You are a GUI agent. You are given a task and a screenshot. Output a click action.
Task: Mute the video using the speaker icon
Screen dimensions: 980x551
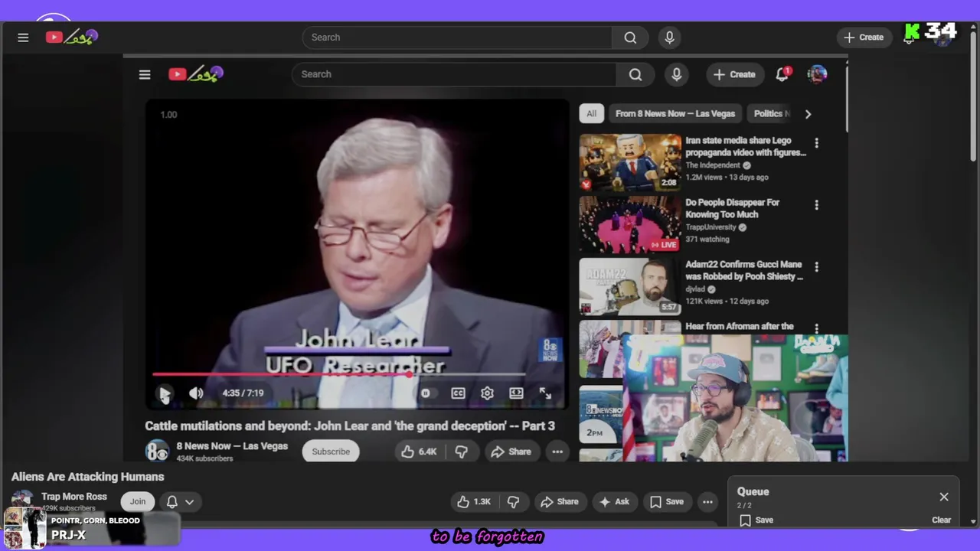click(x=196, y=393)
